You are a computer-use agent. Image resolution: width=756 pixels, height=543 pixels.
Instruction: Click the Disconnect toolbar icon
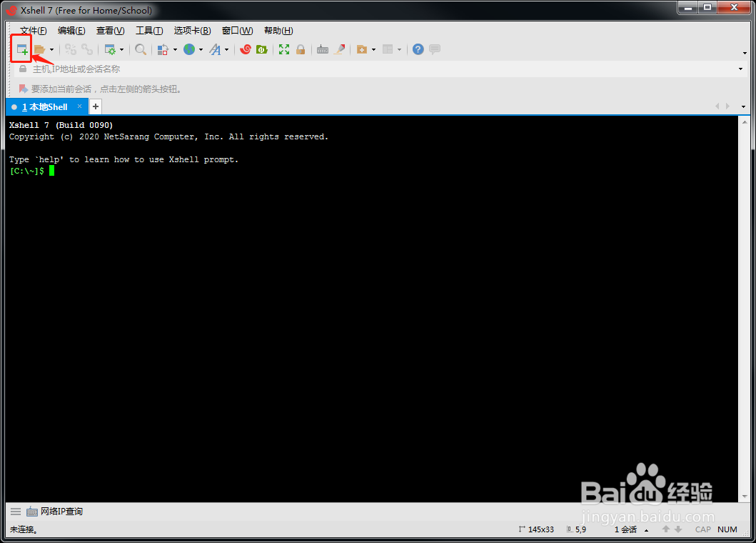tap(71, 49)
